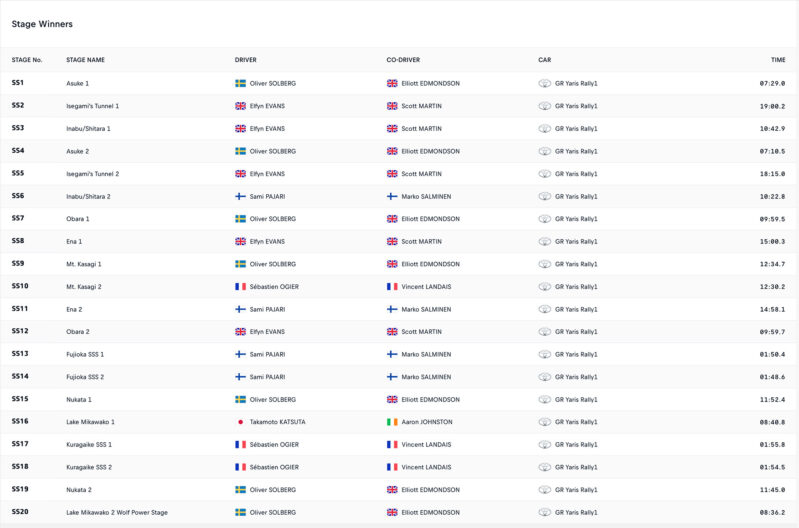The image size is (799, 528).
Task: Click the Sweden flag in the SS19 row
Action: (x=241, y=490)
